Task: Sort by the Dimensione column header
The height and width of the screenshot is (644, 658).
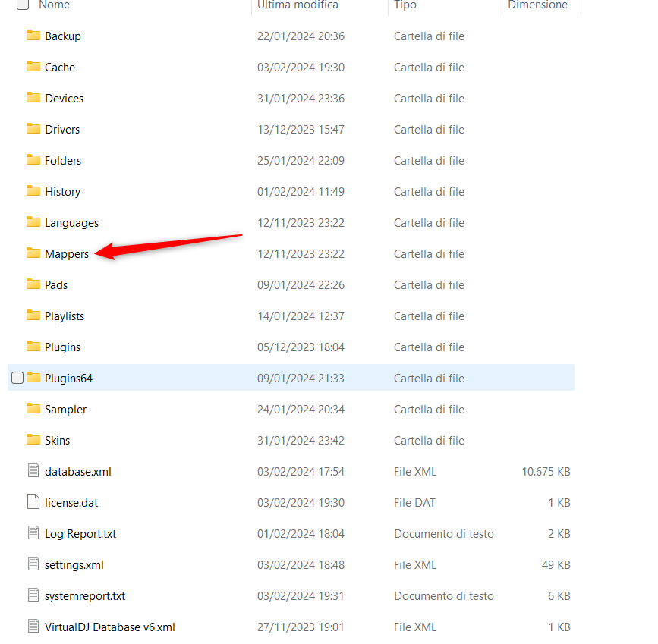Action: click(537, 5)
